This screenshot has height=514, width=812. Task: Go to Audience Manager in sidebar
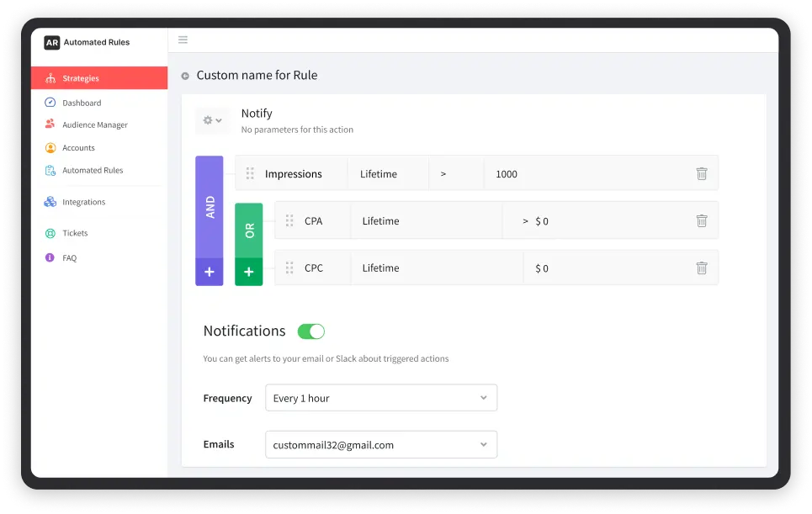94,125
